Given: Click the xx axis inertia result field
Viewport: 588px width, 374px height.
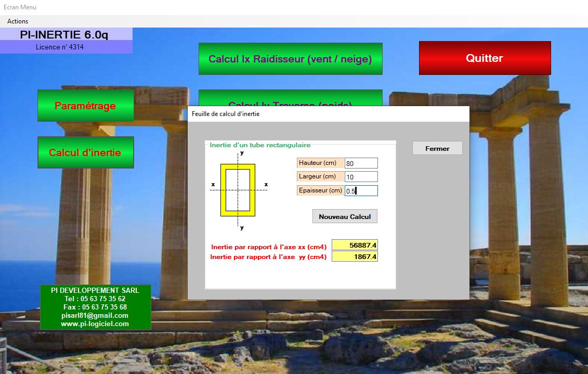Looking at the screenshot, I should coord(355,245).
